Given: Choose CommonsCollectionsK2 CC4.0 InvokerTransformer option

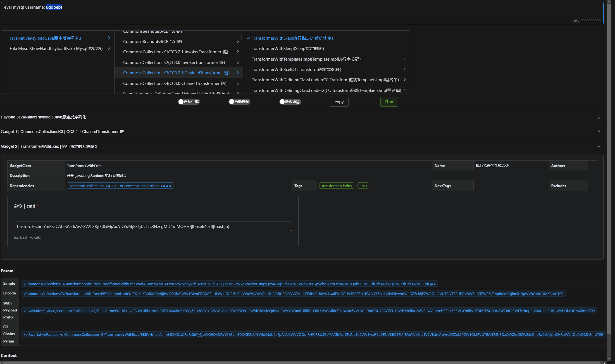Looking at the screenshot, I should (x=178, y=63).
